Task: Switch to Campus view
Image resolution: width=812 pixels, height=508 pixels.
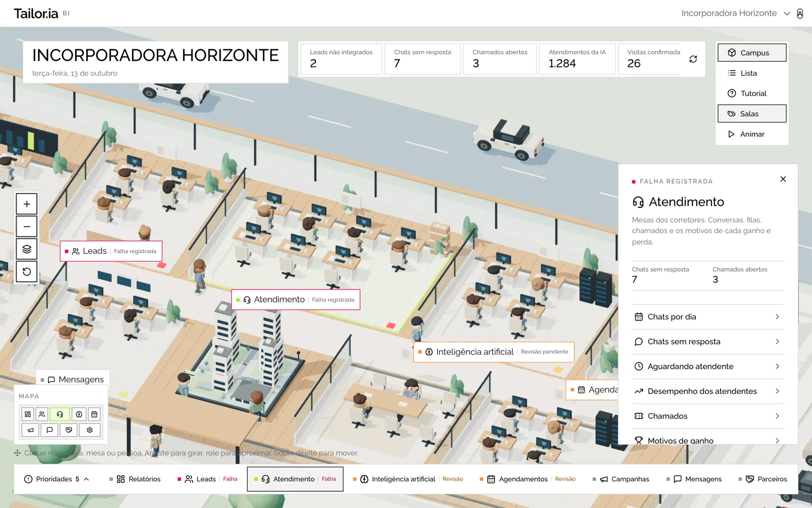Action: click(x=752, y=53)
